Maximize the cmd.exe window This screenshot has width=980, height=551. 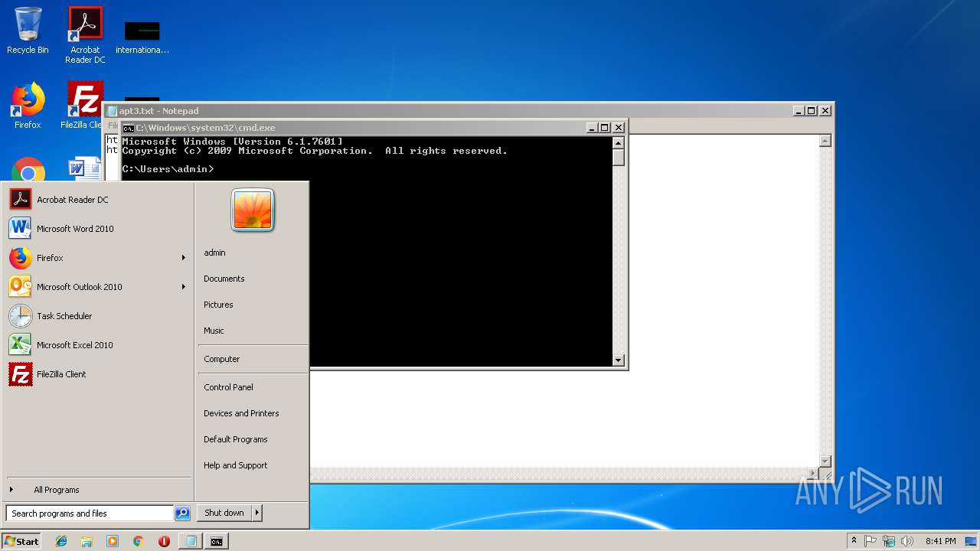point(605,128)
